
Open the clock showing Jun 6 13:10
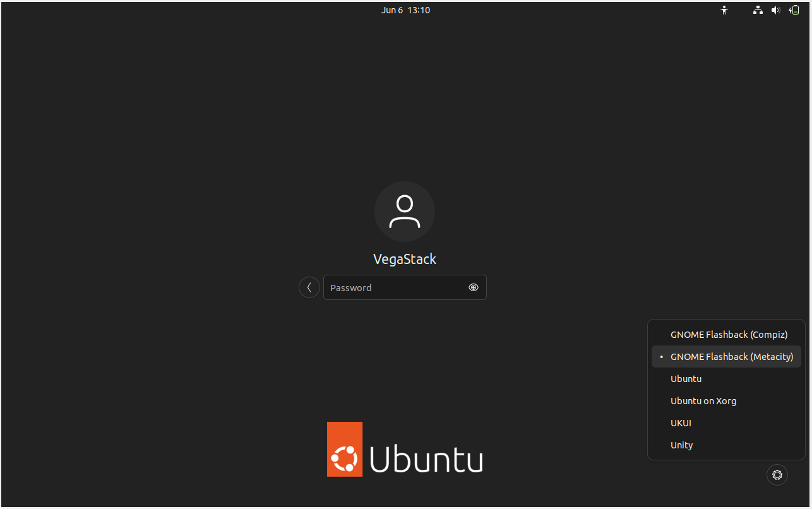coord(405,10)
